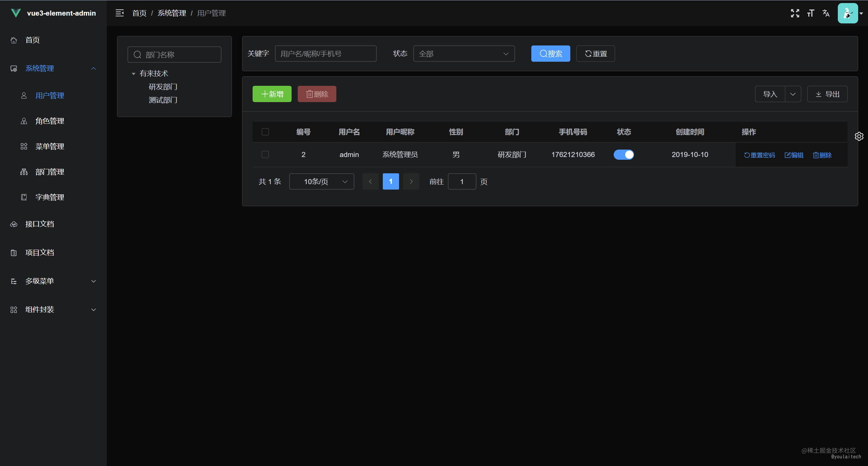Viewport: 868px width, 466px height.
Task: Enter fullscreen mode via top-right icon
Action: 795,13
